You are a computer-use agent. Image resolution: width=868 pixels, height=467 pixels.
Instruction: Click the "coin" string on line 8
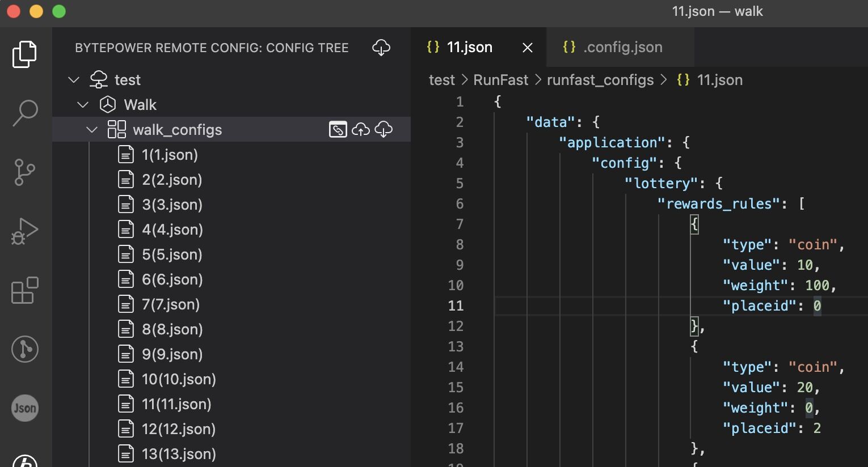813,245
